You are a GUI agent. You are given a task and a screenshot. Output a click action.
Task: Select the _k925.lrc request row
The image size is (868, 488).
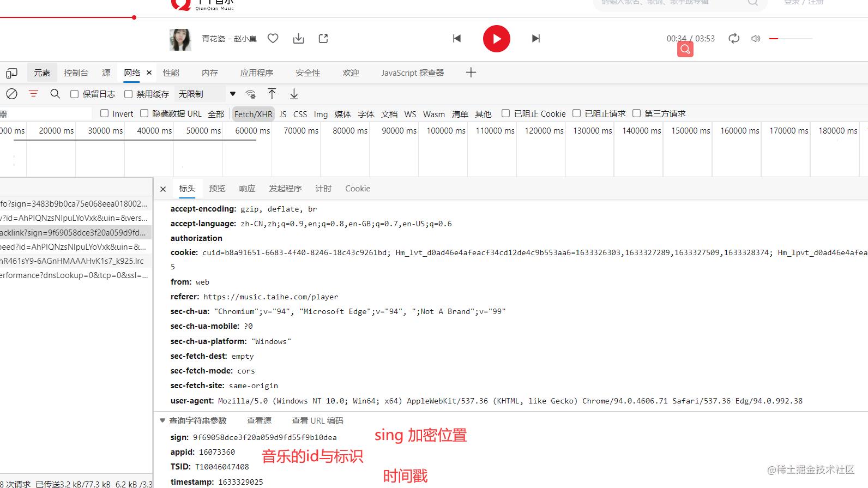[76, 261]
